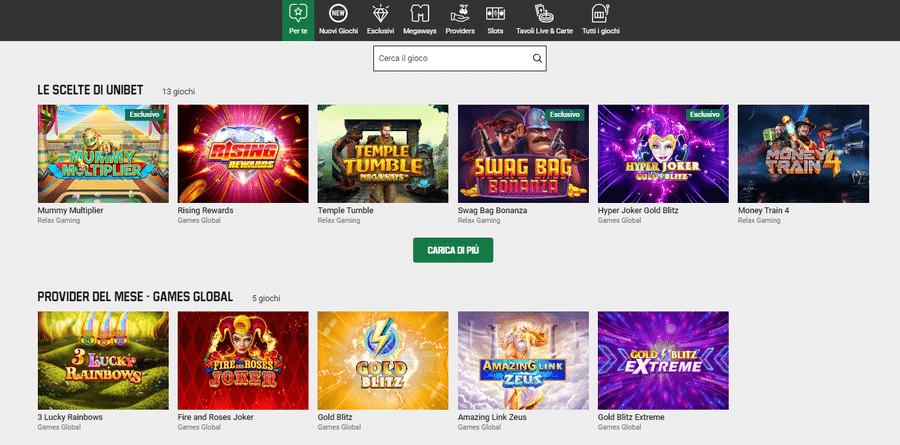The width and height of the screenshot is (900, 445).
Task: Open the Per te star icon
Action: [x=298, y=12]
